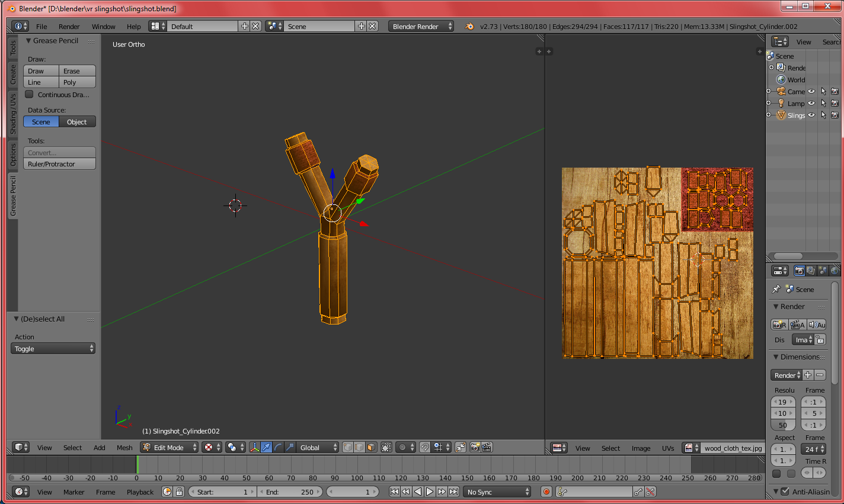
Task: Click the End frame field
Action: [x=290, y=492]
